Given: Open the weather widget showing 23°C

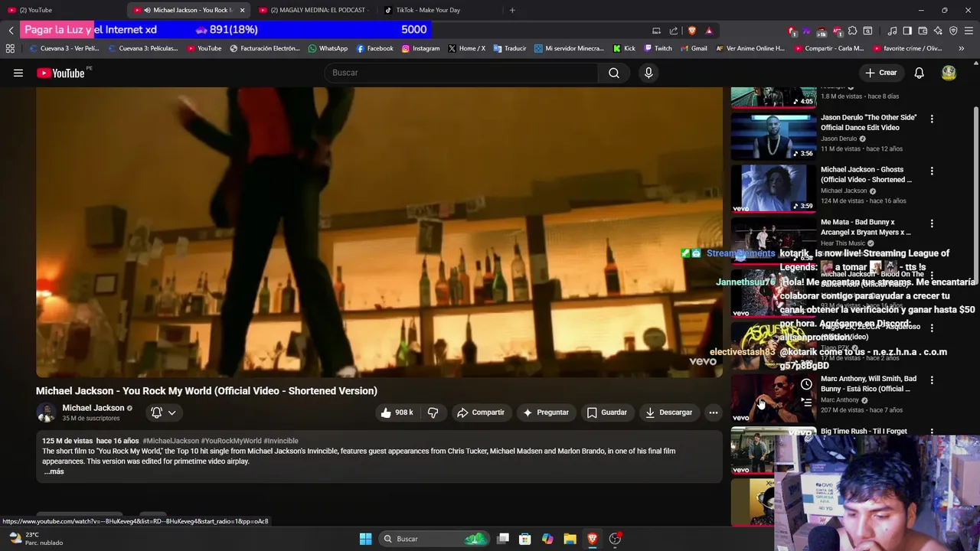Looking at the screenshot, I should [35, 539].
